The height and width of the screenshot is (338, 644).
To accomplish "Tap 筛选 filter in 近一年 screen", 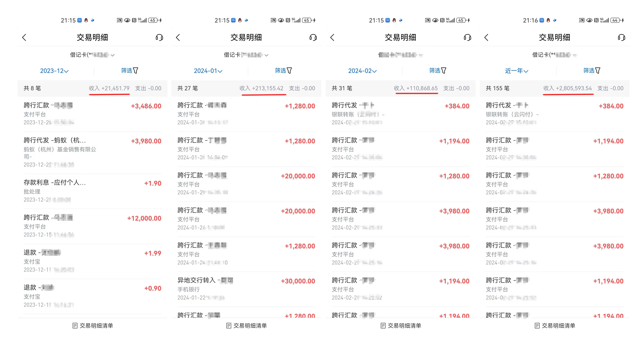I will pos(591,71).
